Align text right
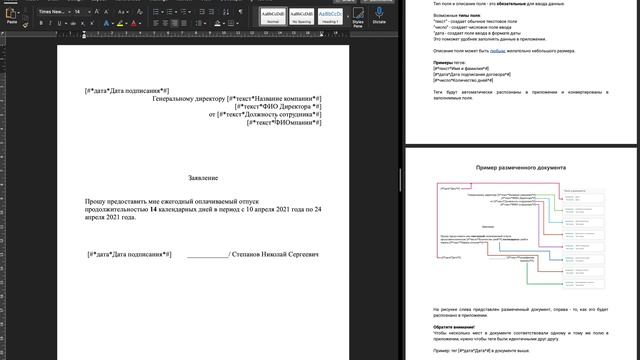The image size is (640, 360). click(174, 24)
